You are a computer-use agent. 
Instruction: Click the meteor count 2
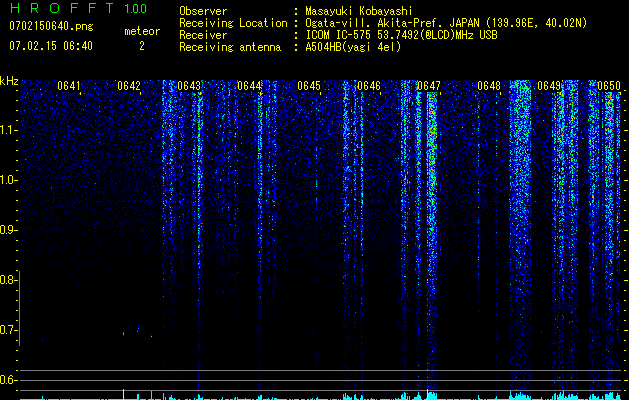142,46
